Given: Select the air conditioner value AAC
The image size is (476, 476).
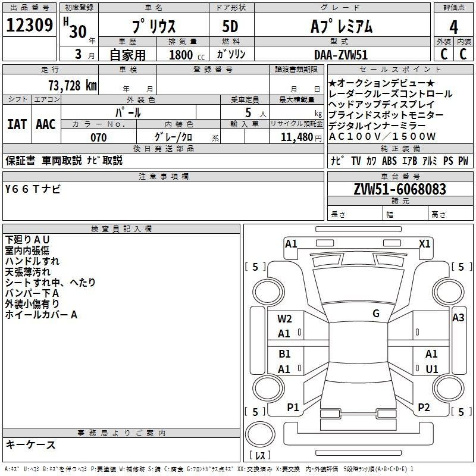Looking at the screenshot, I should (46, 124).
